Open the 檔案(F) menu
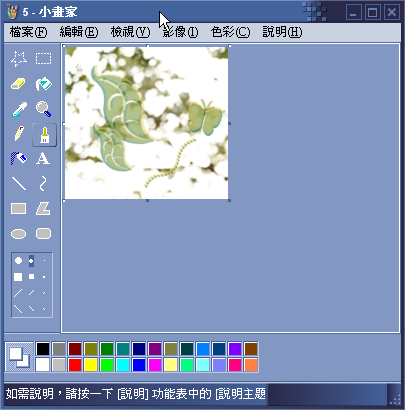The image size is (405, 410). [28, 32]
